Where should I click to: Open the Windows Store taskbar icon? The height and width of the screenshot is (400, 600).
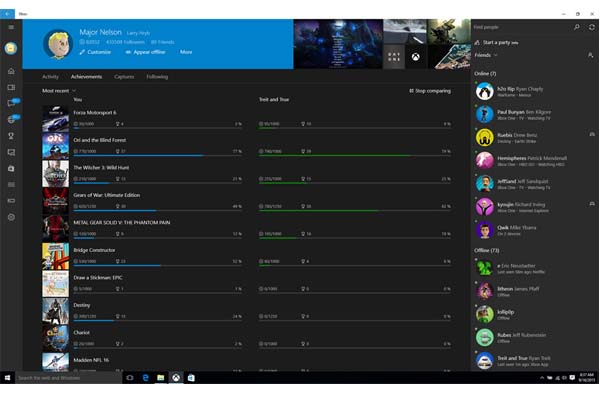191,378
